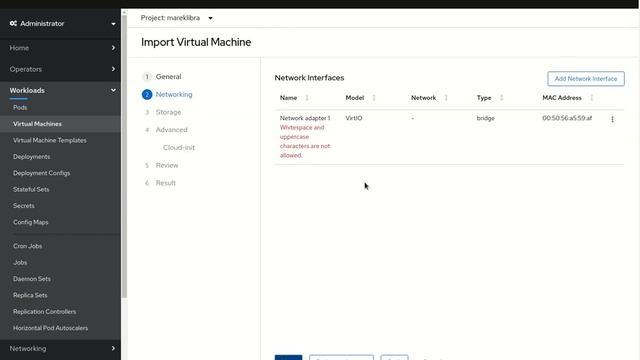The image size is (640, 360).
Task: Open Daemon Sets
Action: [32, 279]
